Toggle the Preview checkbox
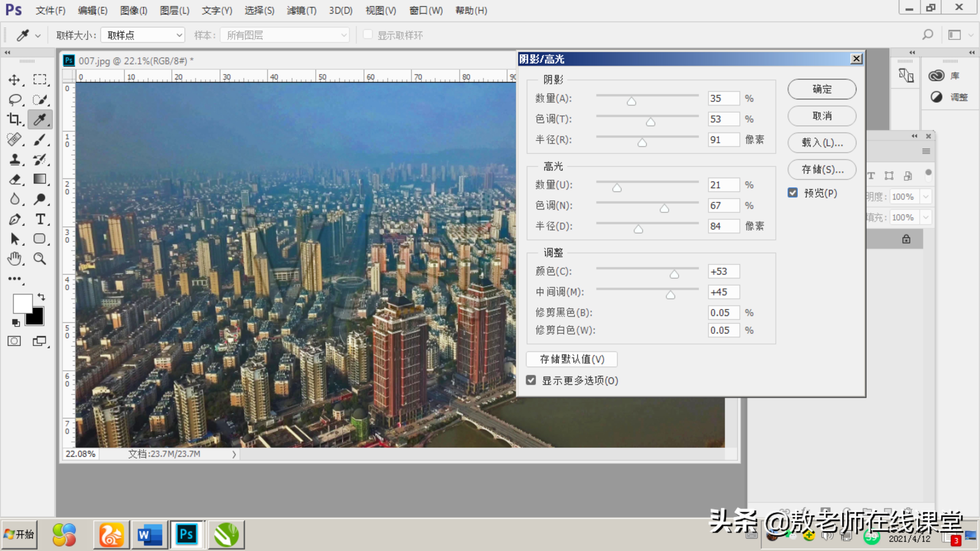This screenshot has width=980, height=551. [792, 193]
